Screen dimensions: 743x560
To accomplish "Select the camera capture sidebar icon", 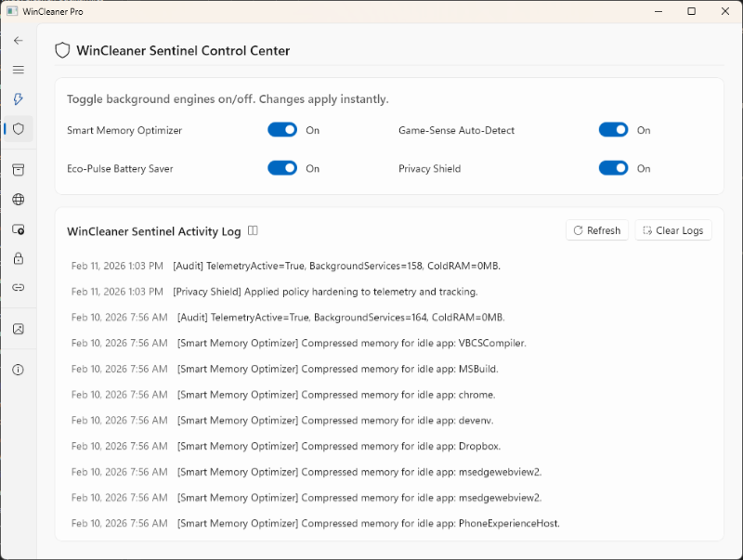I will tap(18, 228).
